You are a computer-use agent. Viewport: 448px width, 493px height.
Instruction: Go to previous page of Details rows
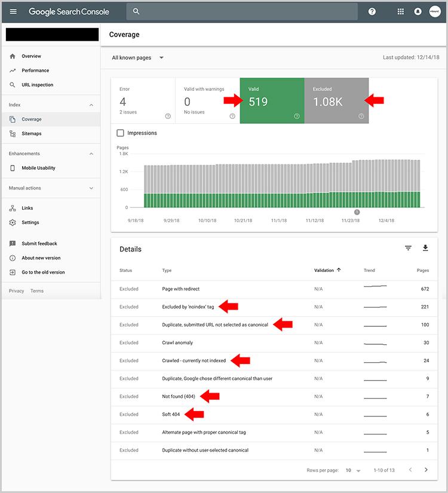pos(410,470)
